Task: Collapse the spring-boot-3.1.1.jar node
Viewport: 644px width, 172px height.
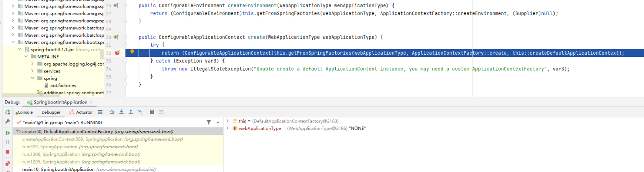Action: pyautogui.click(x=20, y=50)
